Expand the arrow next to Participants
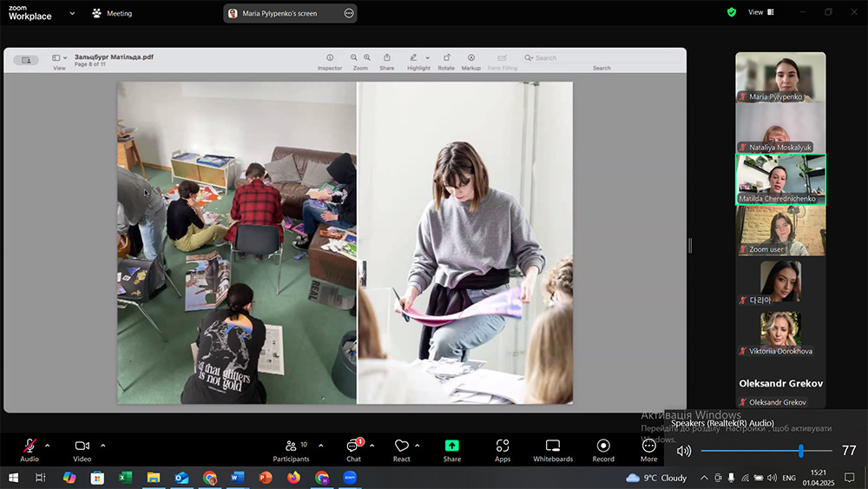The image size is (868, 489). [320, 446]
